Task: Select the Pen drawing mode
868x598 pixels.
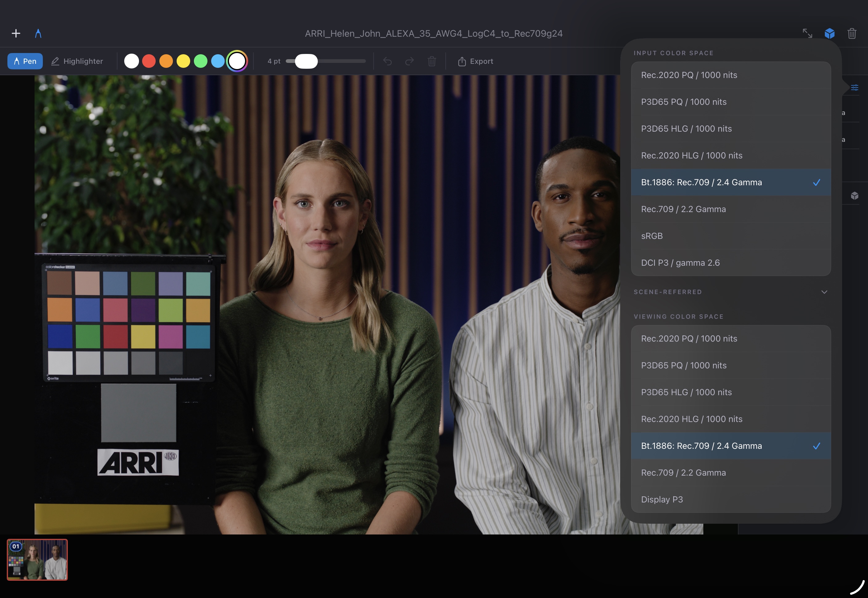Action: pos(25,61)
